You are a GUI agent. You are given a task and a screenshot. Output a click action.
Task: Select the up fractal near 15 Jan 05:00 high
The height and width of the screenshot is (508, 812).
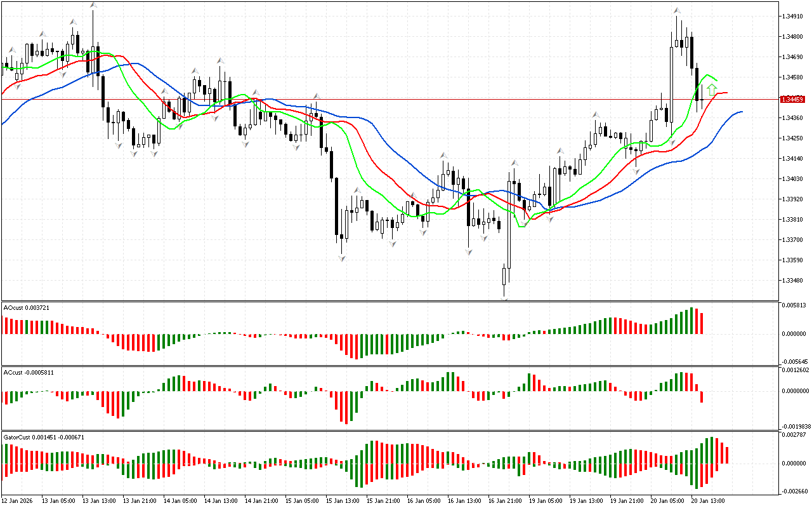click(315, 97)
